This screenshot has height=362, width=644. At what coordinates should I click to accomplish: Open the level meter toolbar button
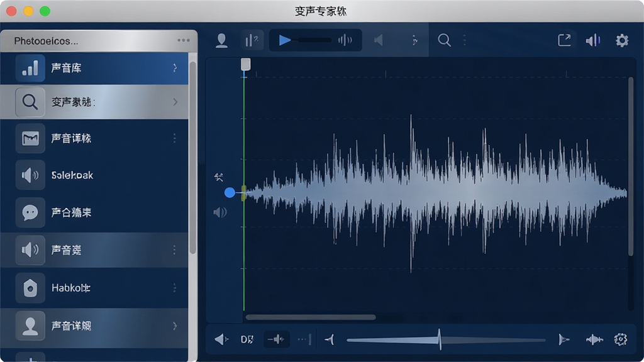pyautogui.click(x=252, y=40)
